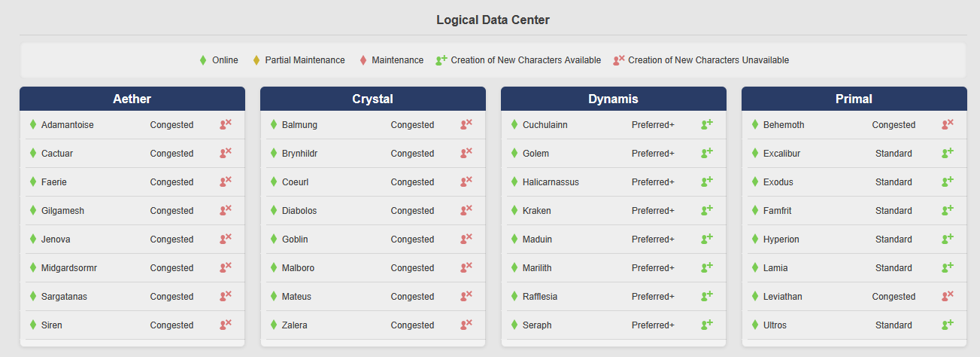
Task: Click green online diamond beside Gilgamesh
Action: [x=33, y=211]
